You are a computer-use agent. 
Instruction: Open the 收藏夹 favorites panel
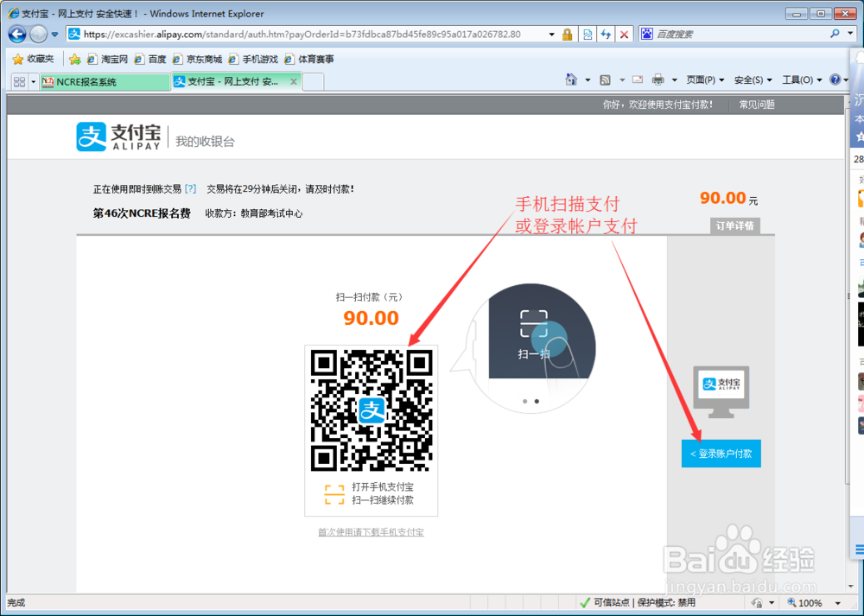click(x=34, y=59)
